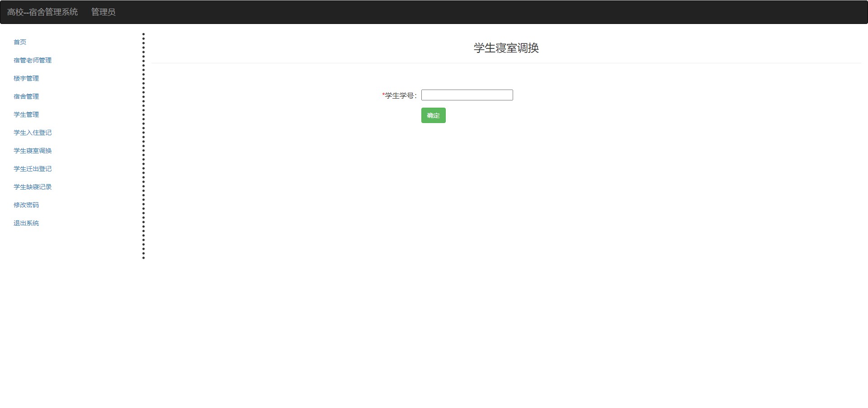Image resolution: width=868 pixels, height=408 pixels.
Task: Open 宿管老师管理 in the sidebar
Action: [33, 60]
